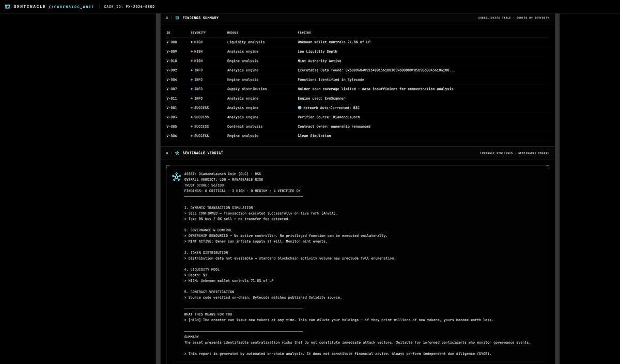Click '5. CONTRACT VERIFICATION' heading
The width and height of the screenshot is (620, 364).
coord(209,292)
